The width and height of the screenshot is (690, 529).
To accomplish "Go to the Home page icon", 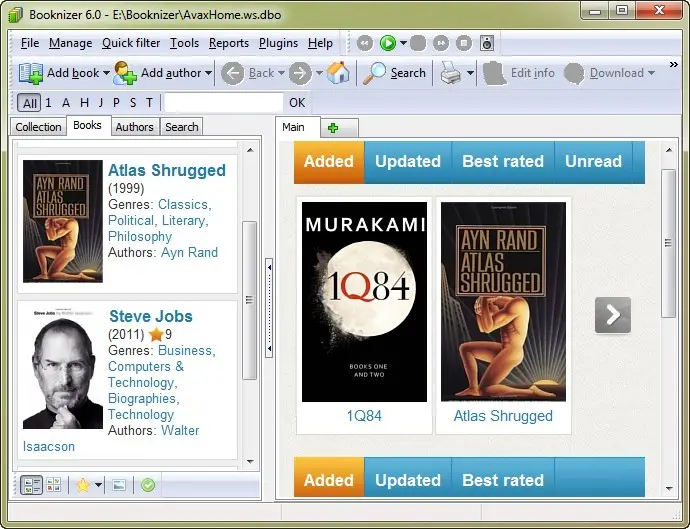I will 338,73.
